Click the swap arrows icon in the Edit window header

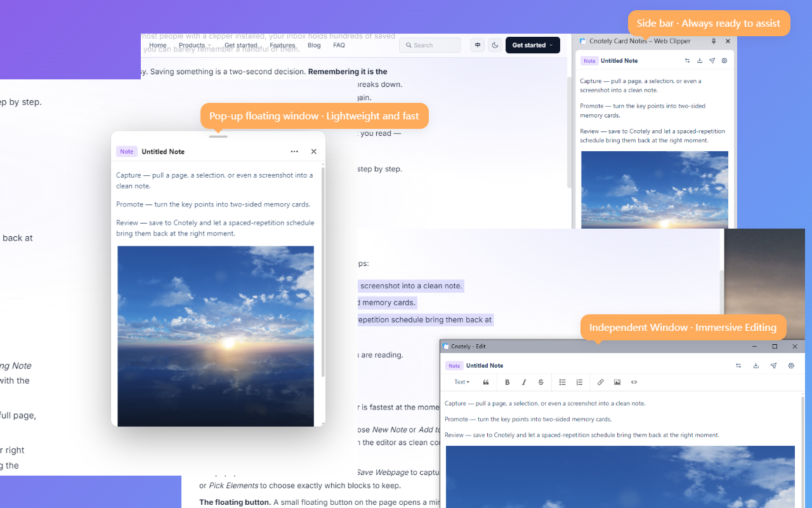pyautogui.click(x=738, y=366)
